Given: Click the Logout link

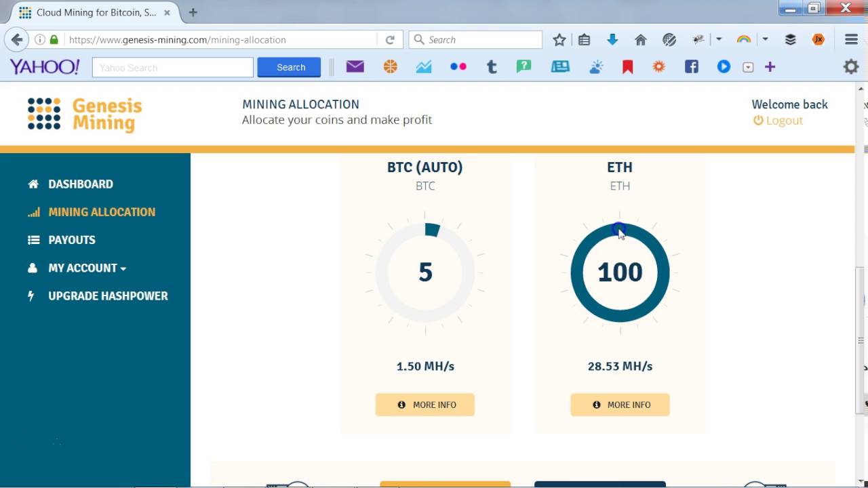Looking at the screenshot, I should pos(778,121).
